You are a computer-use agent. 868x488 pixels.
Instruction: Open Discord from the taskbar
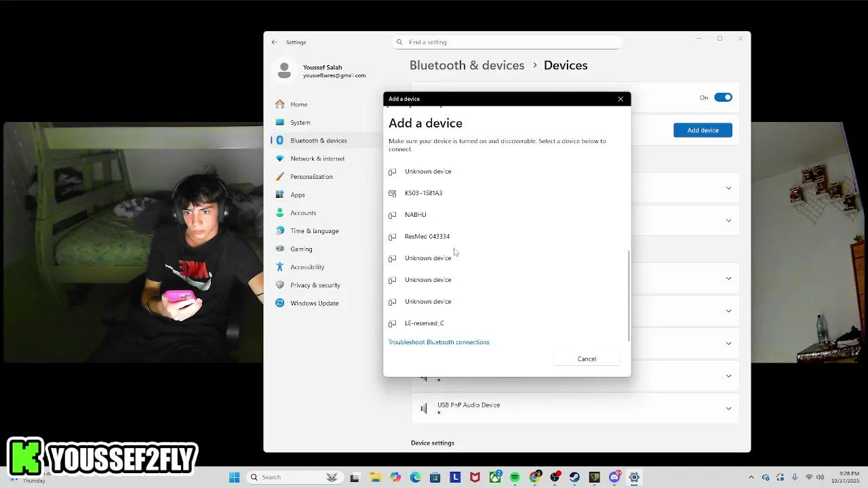(614, 477)
